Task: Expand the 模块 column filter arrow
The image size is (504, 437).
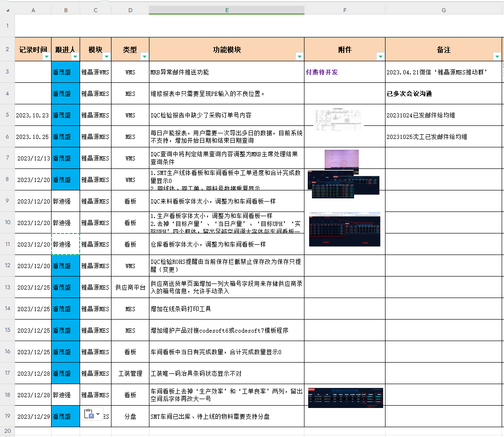Action: (106, 57)
